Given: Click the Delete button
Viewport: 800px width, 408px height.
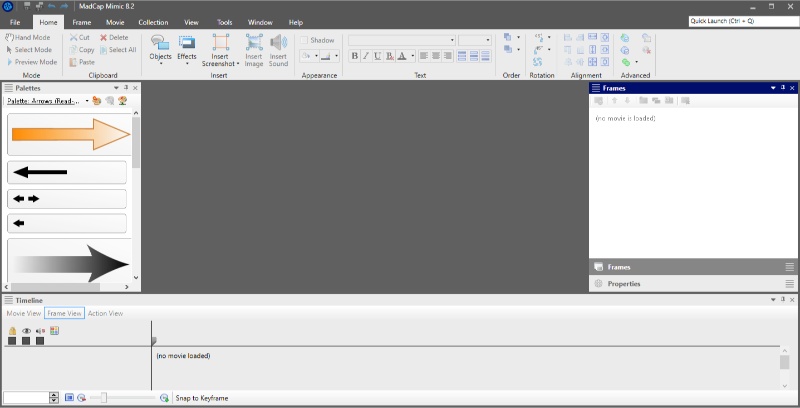Looking at the screenshot, I should pyautogui.click(x=114, y=37).
